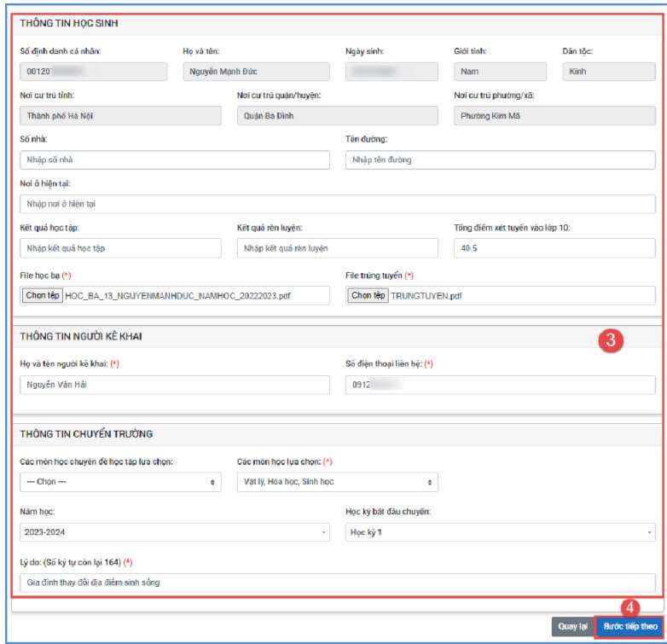The image size is (667, 644).
Task: Click the red step 3 marker badge
Action: (x=608, y=339)
